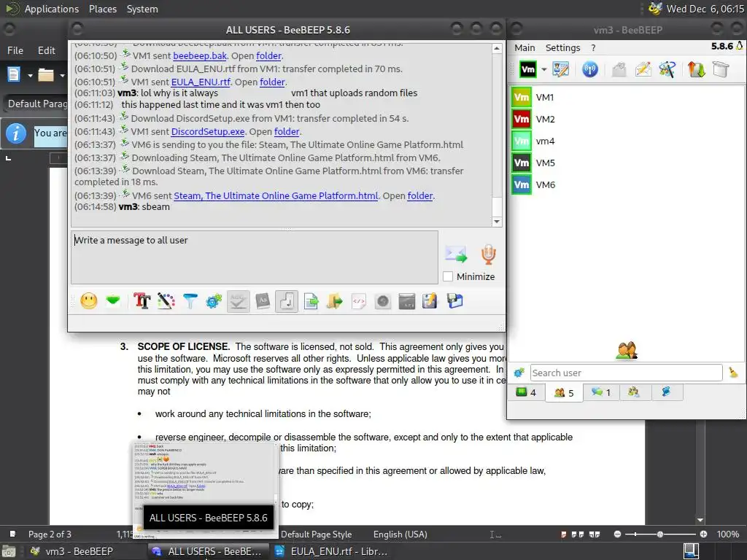The width and height of the screenshot is (747, 560).
Task: Click the gray window screenshot icon
Action: (x=407, y=301)
